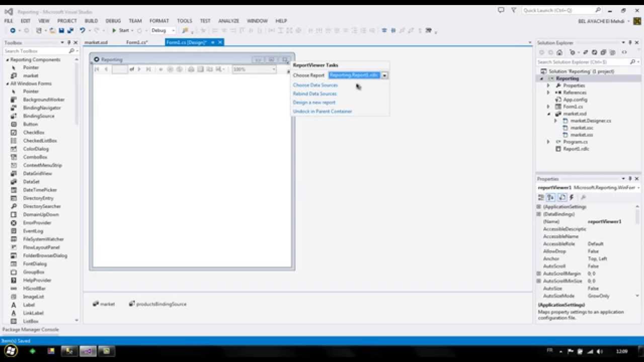
Task: Select Label control in Toolbox
Action: click(x=29, y=305)
